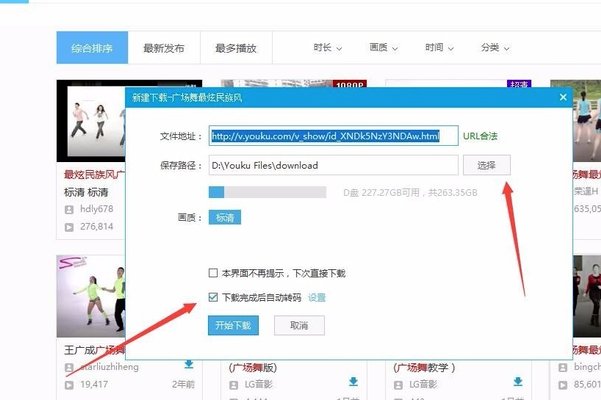Viewport: 601px width, 400px height.
Task: Expand the 时间 filter dropdown
Action: coord(440,48)
